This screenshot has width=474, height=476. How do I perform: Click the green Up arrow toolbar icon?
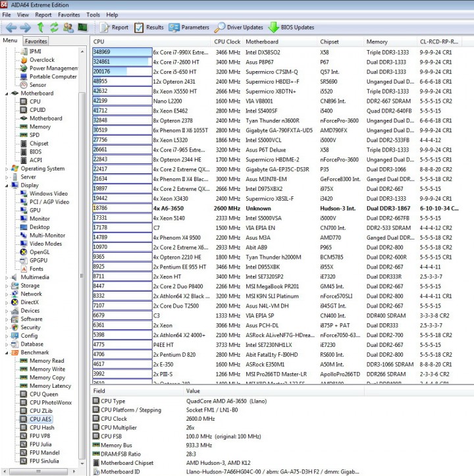click(x=40, y=27)
